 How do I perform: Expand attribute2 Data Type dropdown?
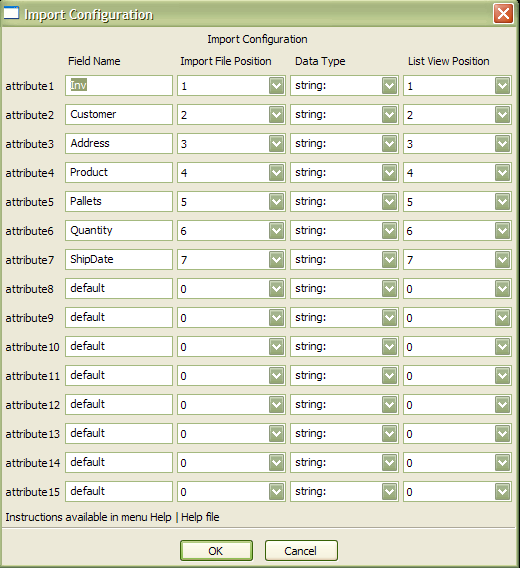tap(390, 115)
